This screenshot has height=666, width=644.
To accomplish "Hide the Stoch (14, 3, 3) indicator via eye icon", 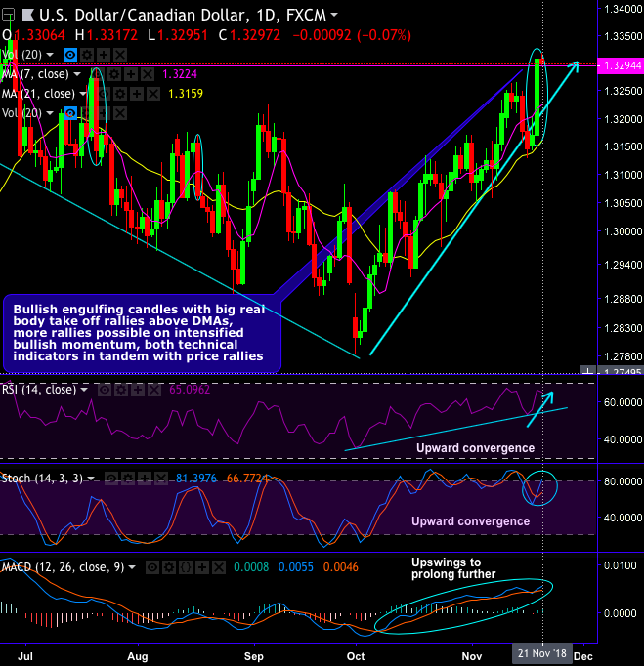I will 111,479.
